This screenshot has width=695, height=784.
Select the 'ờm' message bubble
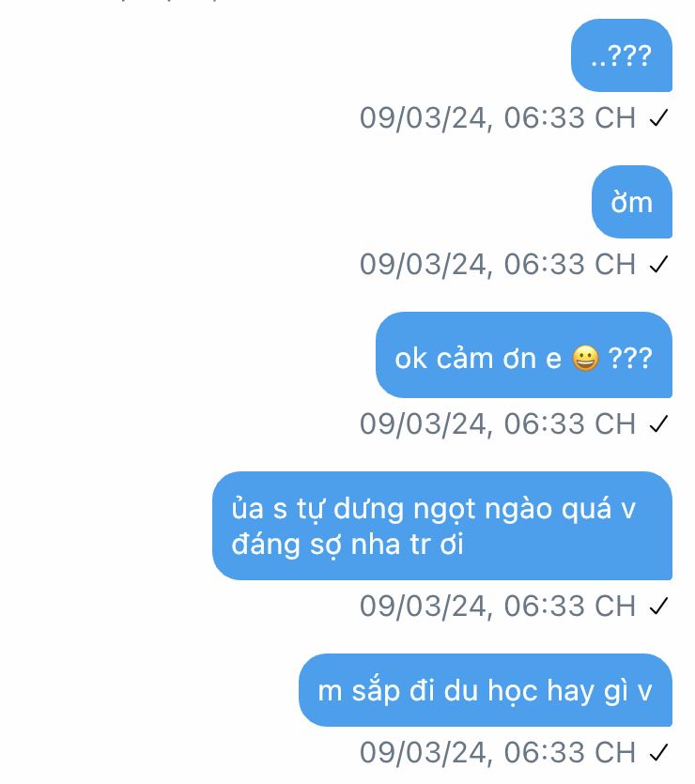(x=632, y=202)
